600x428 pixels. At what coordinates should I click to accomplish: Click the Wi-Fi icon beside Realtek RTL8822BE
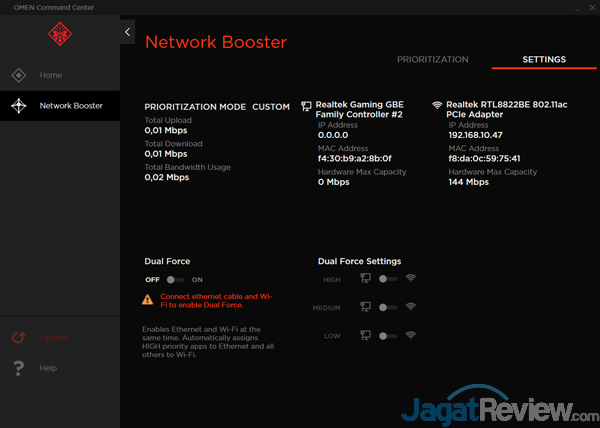(x=437, y=105)
